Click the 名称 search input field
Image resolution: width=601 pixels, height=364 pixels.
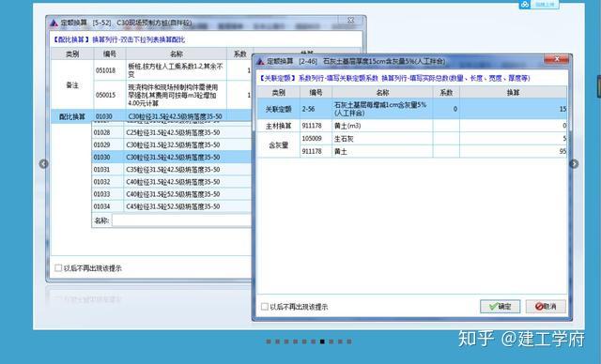click(x=181, y=220)
